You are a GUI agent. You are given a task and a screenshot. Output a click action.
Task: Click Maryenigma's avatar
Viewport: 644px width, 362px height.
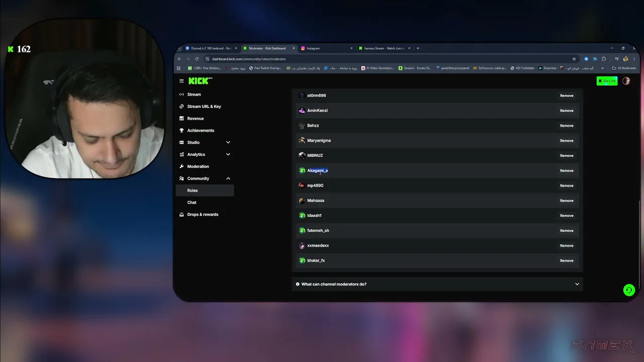click(x=302, y=141)
